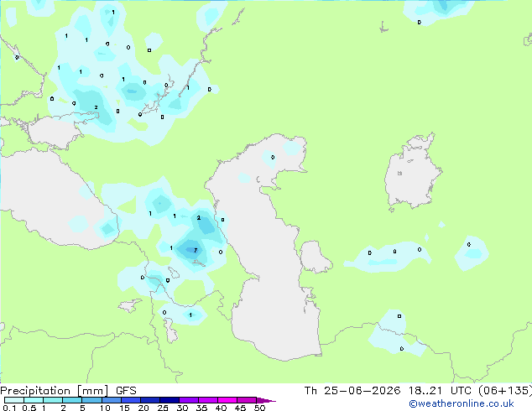Click the 25–30 mm navy legend swatch
532x411 pixels.
click(x=170, y=400)
